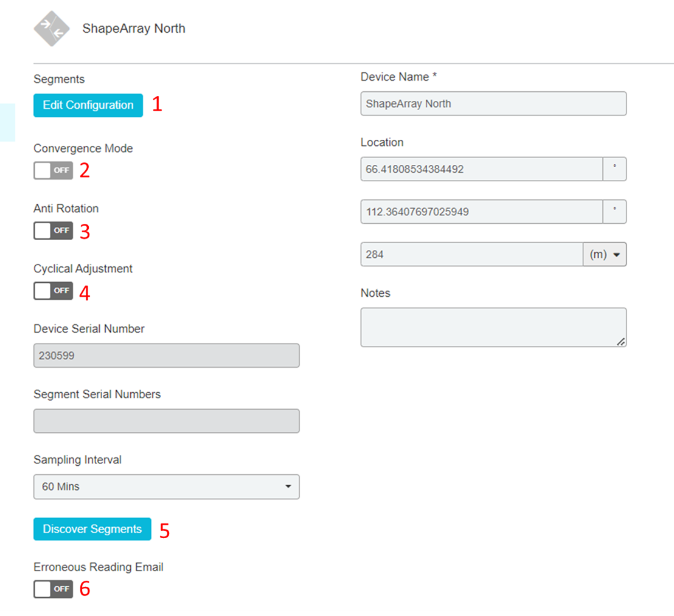Click the degree symbol on the longitude field
674x616 pixels.
click(615, 212)
